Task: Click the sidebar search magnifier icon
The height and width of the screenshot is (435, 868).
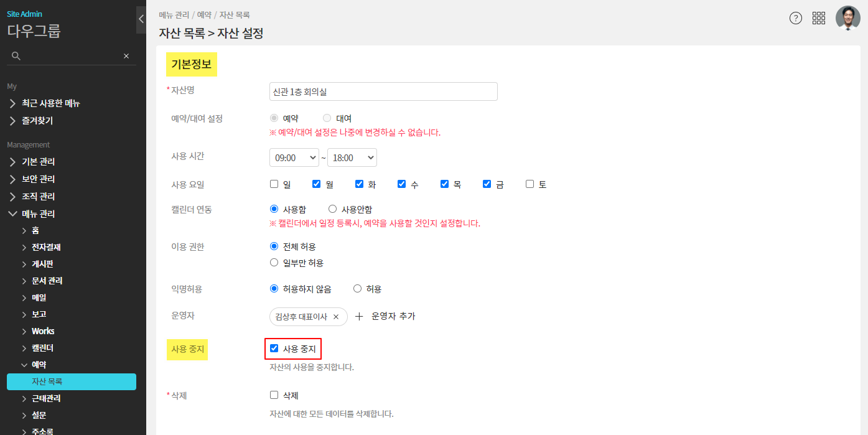Action: pos(17,56)
